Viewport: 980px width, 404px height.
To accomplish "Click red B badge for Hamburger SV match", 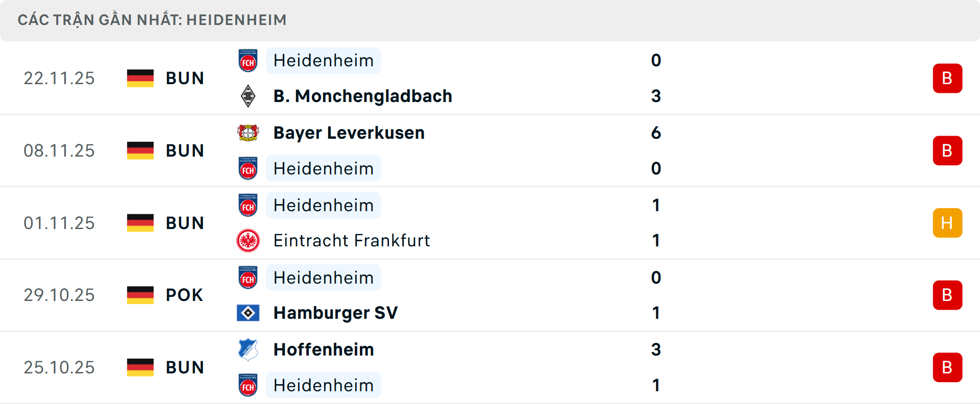I will point(947,295).
